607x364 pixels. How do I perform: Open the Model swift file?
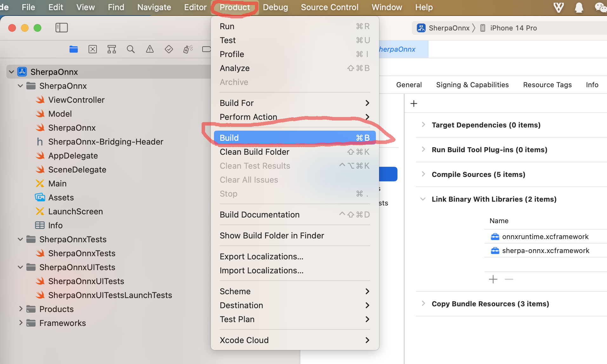tap(60, 114)
